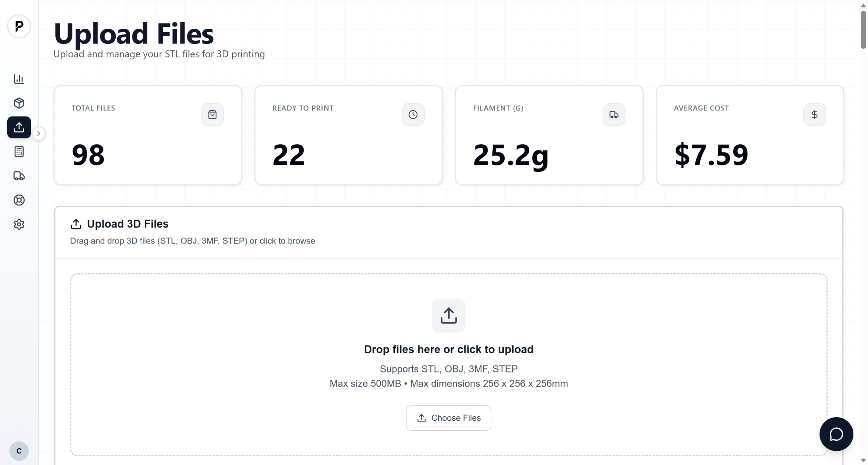The width and height of the screenshot is (868, 465).
Task: Click the C user avatar
Action: 19,451
